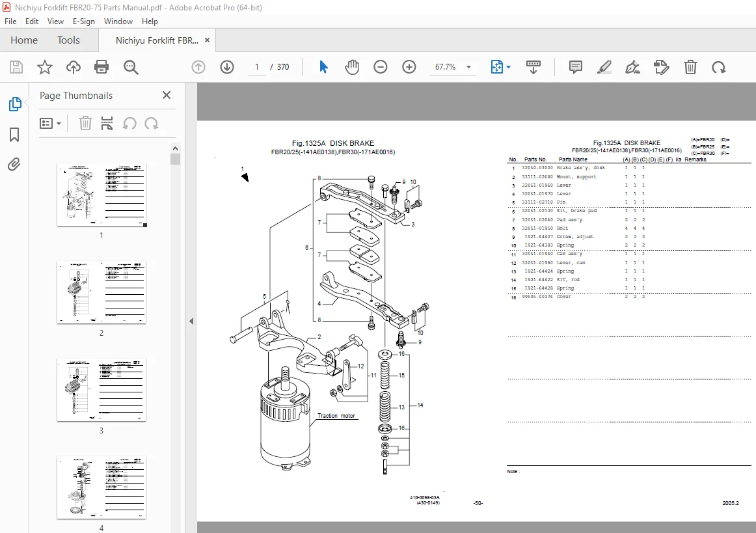The image size is (756, 533).
Task: Click the Save file icon
Action: point(16,67)
